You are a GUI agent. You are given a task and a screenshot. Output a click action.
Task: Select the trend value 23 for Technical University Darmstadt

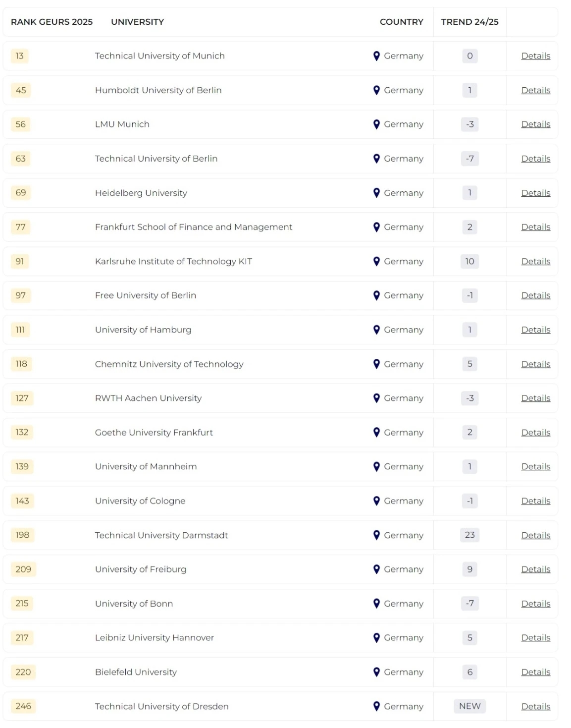469,535
